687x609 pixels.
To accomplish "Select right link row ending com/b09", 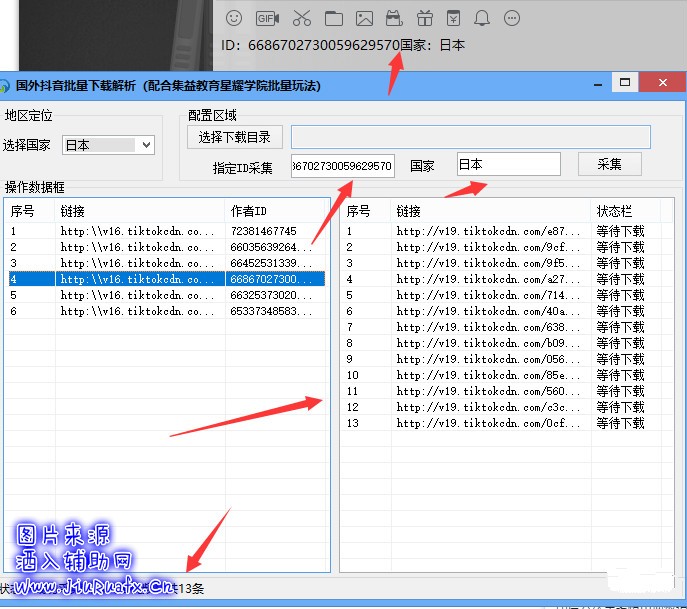I will pos(506,343).
